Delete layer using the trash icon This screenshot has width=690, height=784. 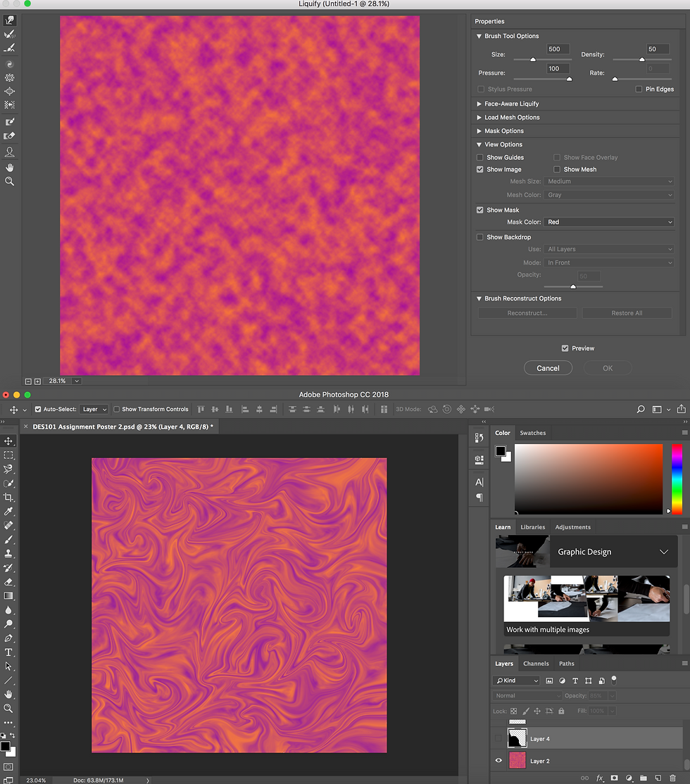tap(672, 778)
